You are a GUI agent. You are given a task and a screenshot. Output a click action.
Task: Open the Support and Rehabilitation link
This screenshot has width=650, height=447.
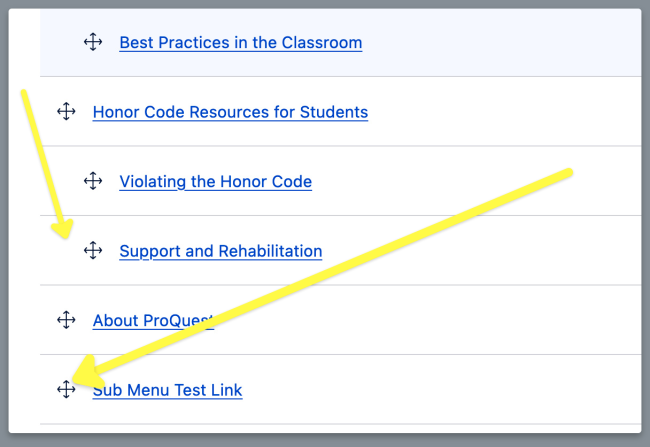(x=220, y=251)
